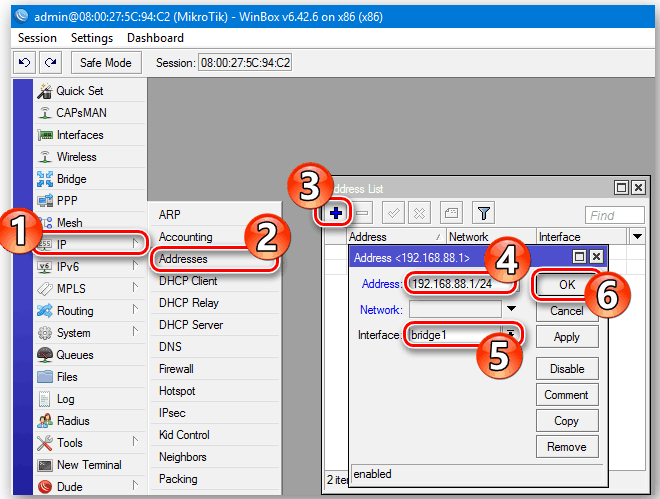Image resolution: width=660 pixels, height=499 pixels.
Task: Click Apply in the Address dialog
Action: (x=567, y=337)
